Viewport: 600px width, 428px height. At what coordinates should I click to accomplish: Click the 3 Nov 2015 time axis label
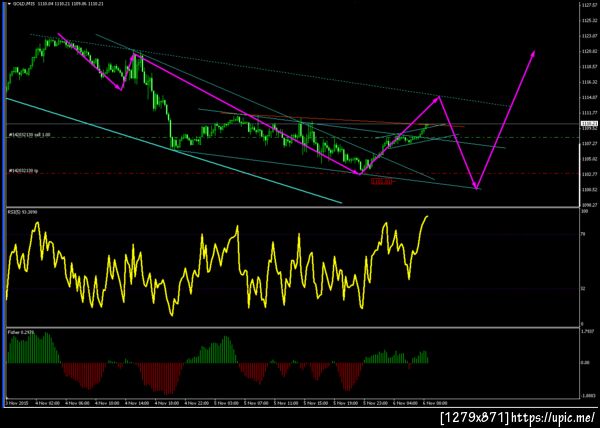click(17, 403)
